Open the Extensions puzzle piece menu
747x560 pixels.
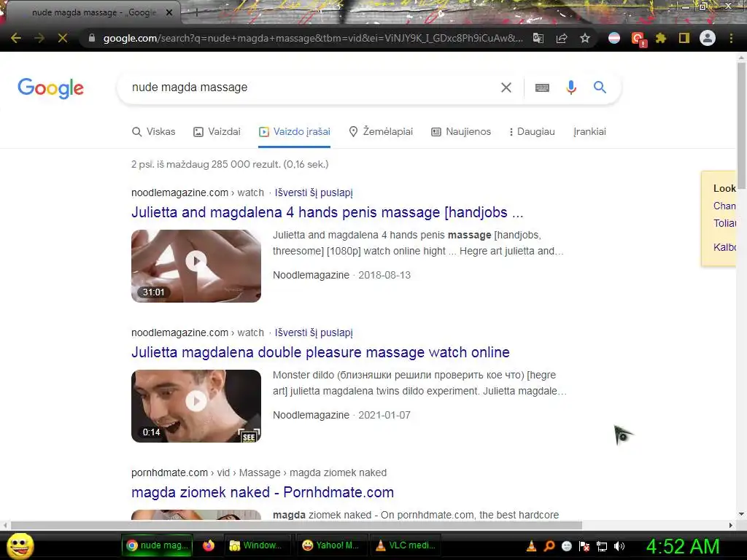[661, 38]
